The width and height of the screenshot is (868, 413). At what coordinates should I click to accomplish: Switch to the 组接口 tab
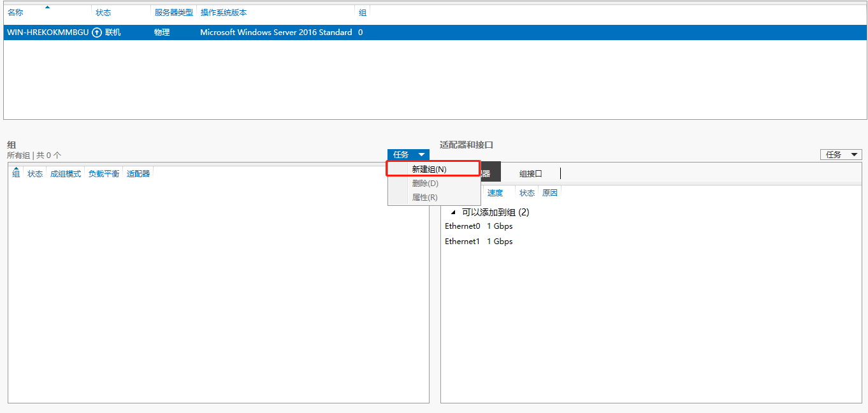tap(530, 174)
